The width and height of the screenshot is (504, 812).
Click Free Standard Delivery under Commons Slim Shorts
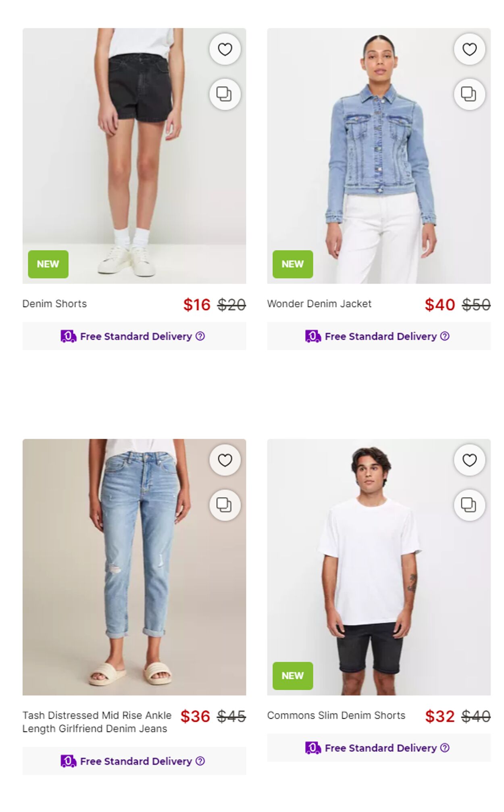[381, 748]
